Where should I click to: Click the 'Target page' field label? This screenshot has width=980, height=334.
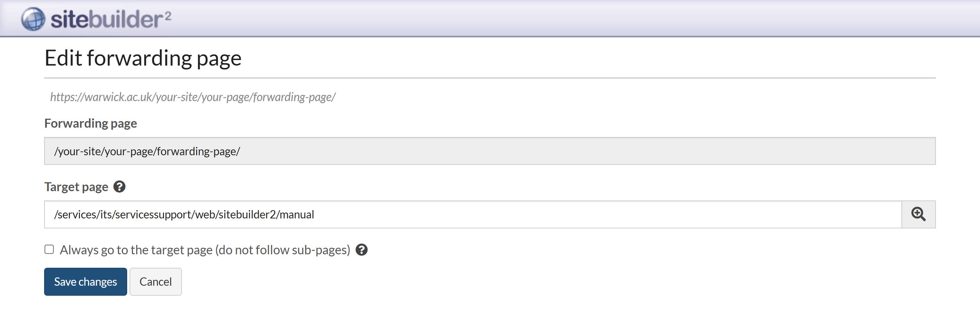[76, 187]
